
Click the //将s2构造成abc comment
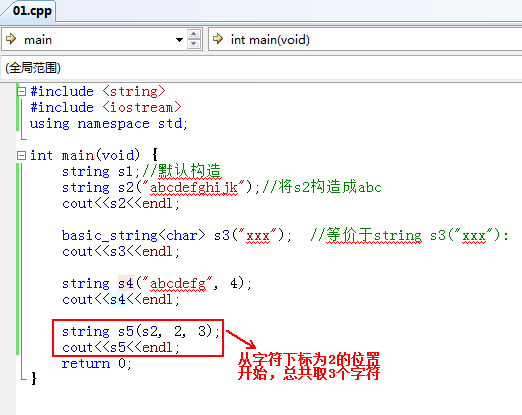[322, 187]
